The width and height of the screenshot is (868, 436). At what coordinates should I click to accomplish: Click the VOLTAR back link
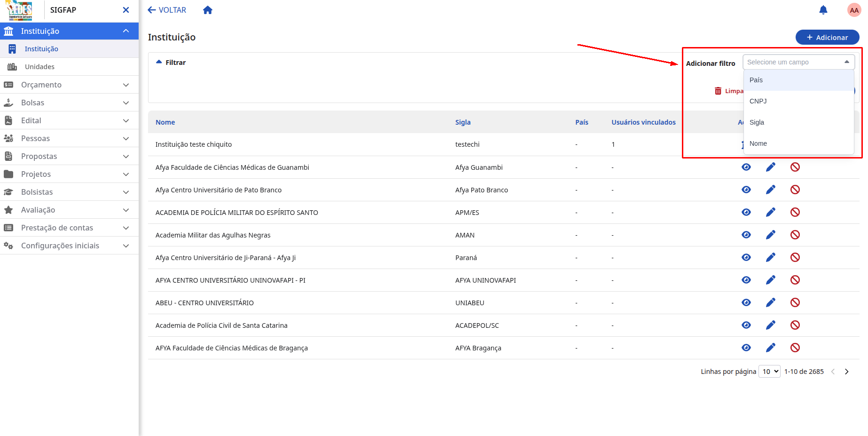[167, 10]
